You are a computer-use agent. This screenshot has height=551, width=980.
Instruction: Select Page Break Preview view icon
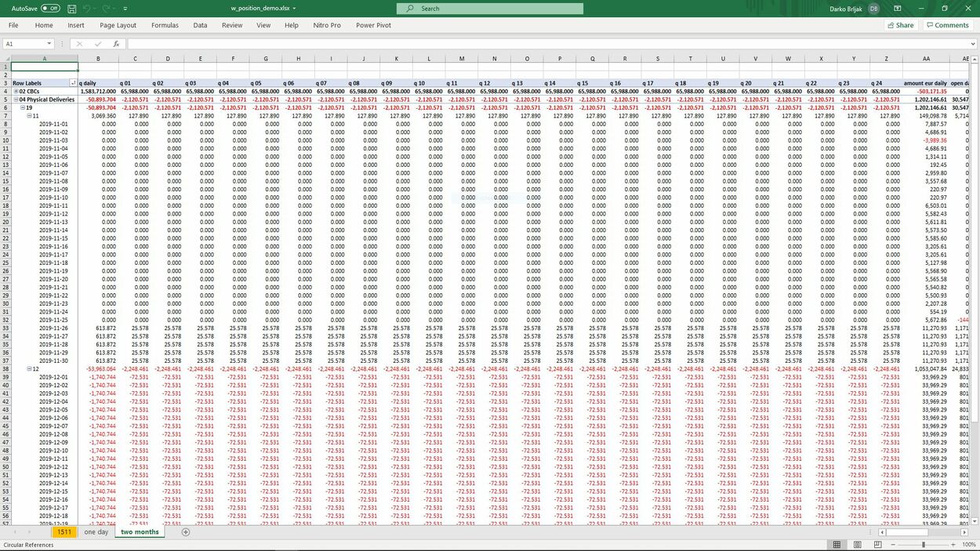click(x=875, y=545)
